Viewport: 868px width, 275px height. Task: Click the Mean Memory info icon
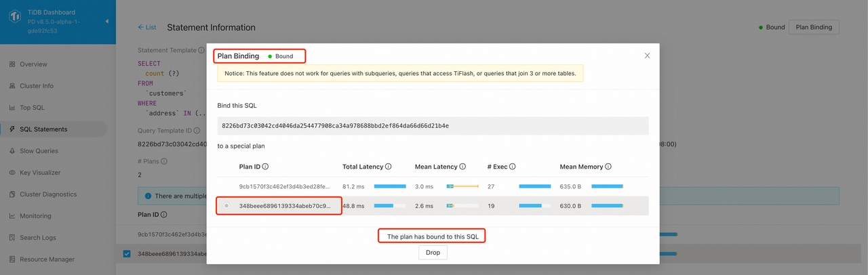(608, 167)
